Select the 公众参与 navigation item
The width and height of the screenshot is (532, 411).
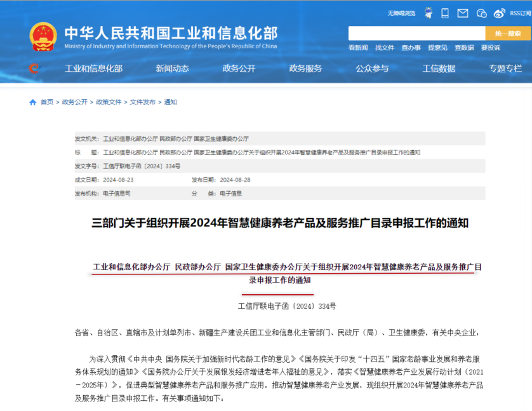click(x=372, y=69)
